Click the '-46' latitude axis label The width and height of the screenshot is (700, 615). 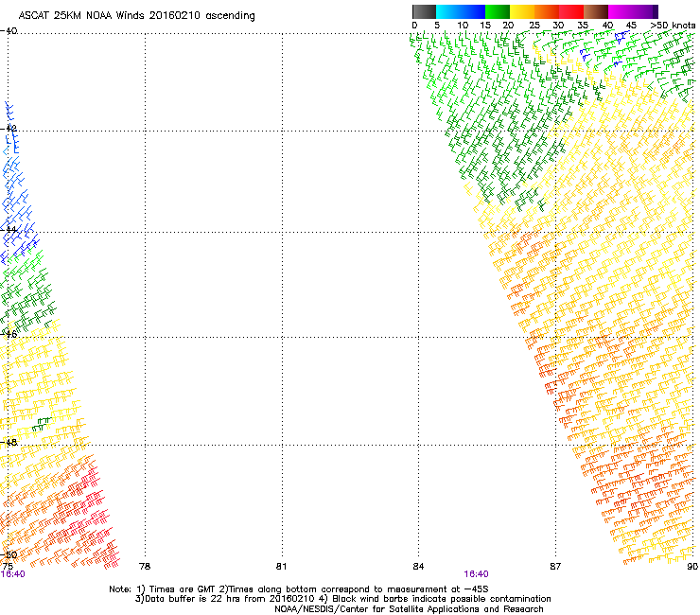pos(9,334)
